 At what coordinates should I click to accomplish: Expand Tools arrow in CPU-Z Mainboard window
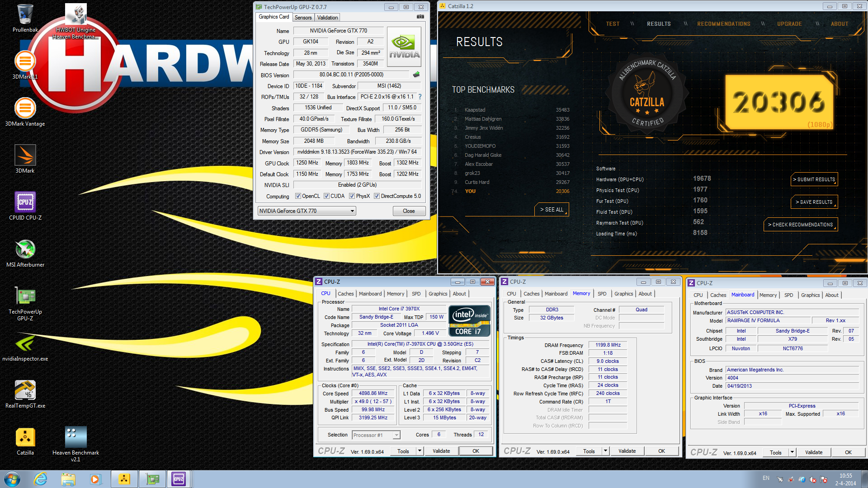pos(792,452)
